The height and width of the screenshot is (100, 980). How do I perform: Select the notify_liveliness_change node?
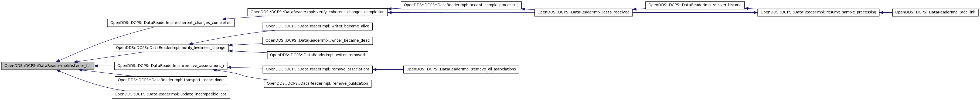click(x=171, y=48)
